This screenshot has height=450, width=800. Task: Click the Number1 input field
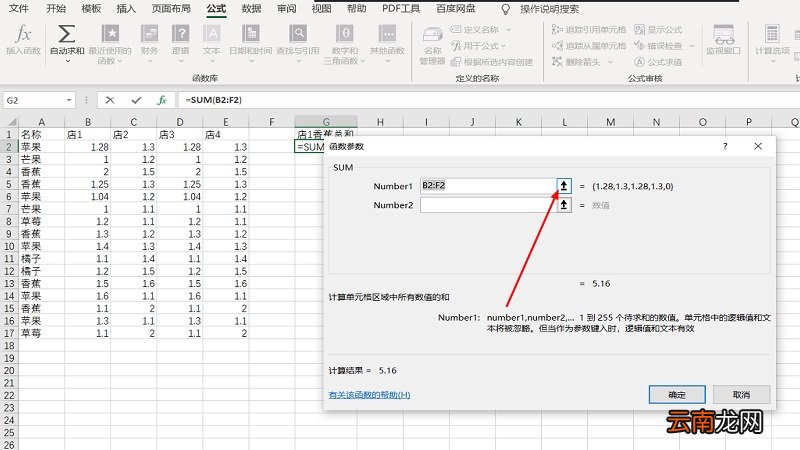click(488, 186)
